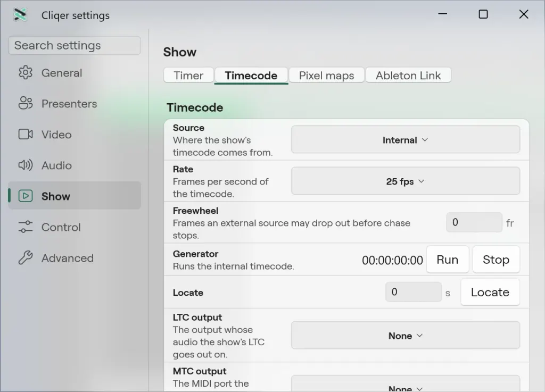
Task: Click the Audio speaker icon
Action: click(x=26, y=165)
